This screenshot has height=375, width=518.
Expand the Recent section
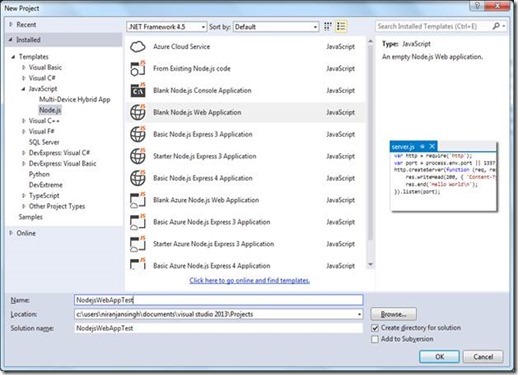(x=11, y=24)
